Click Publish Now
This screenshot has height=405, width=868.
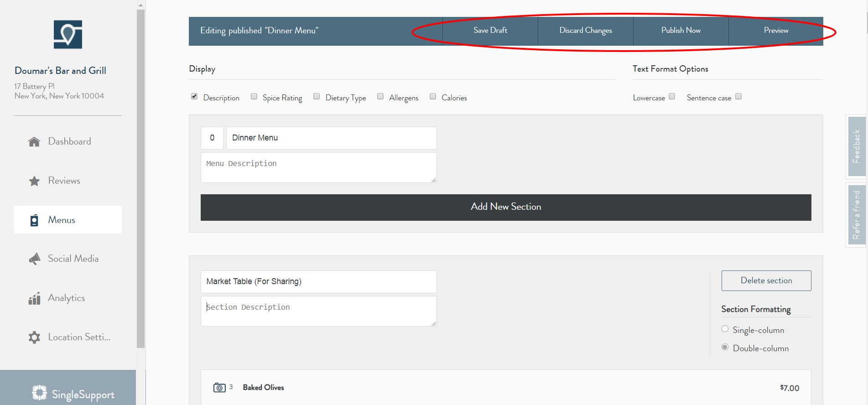pyautogui.click(x=681, y=31)
